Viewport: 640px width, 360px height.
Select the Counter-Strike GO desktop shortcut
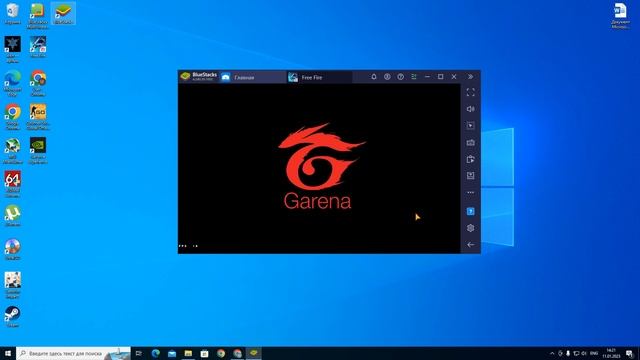pos(38,117)
